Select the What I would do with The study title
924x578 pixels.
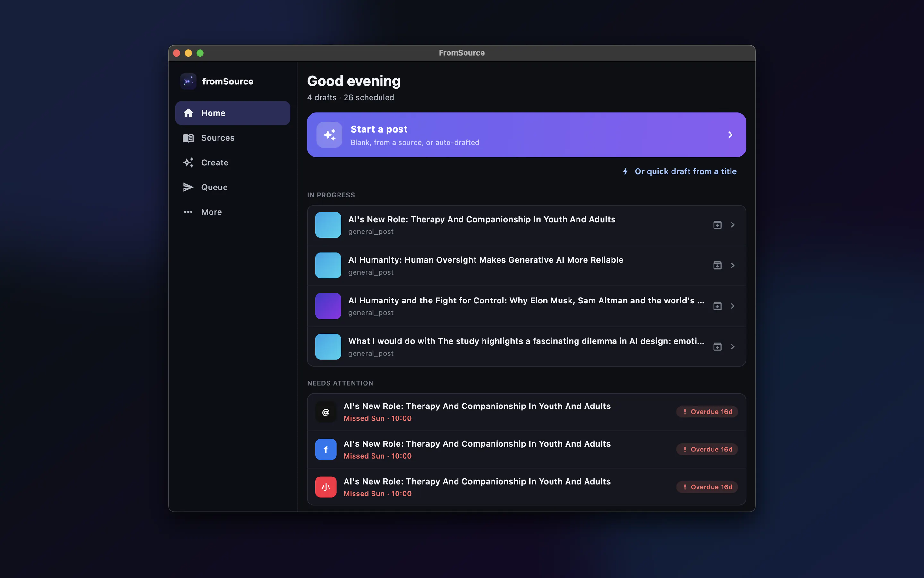click(x=526, y=341)
